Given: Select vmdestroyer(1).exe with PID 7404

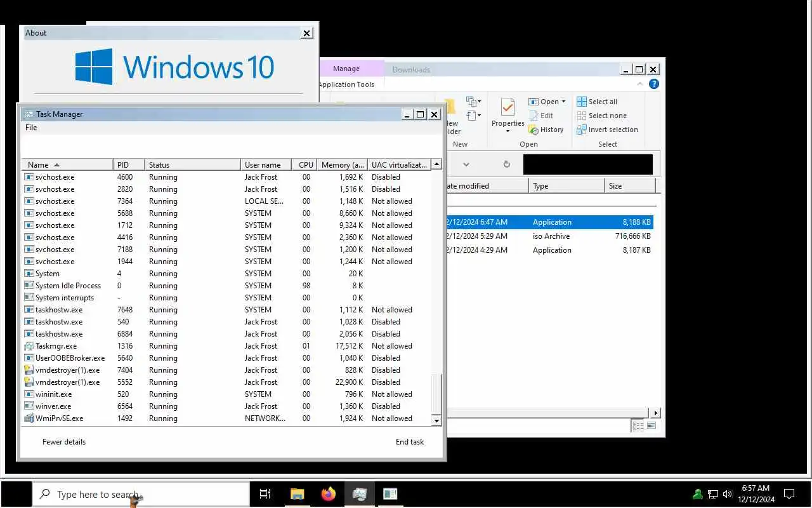Looking at the screenshot, I should [227, 370].
